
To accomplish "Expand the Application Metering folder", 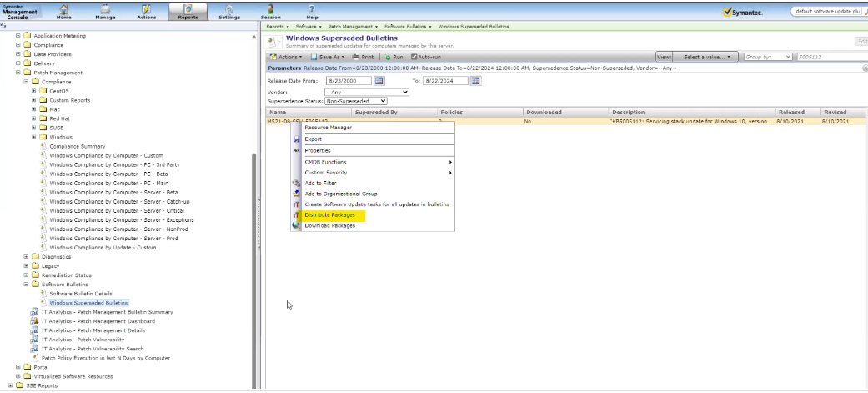I will pos(18,36).
